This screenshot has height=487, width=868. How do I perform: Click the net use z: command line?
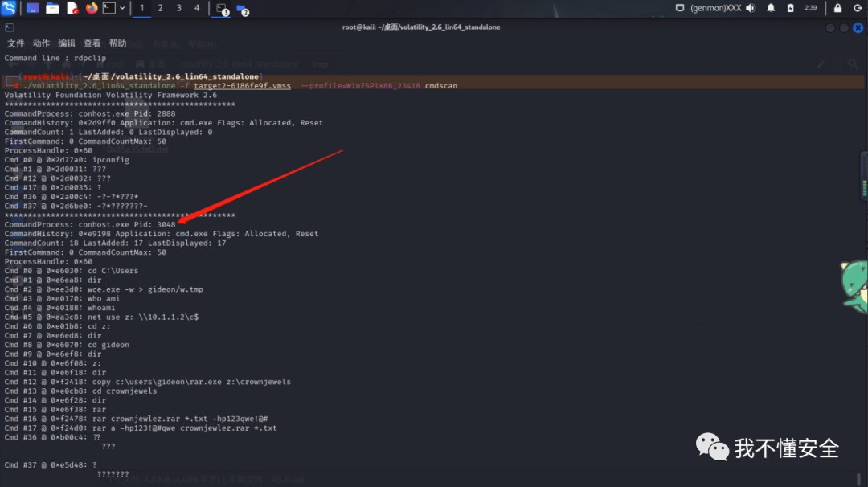pos(101,317)
